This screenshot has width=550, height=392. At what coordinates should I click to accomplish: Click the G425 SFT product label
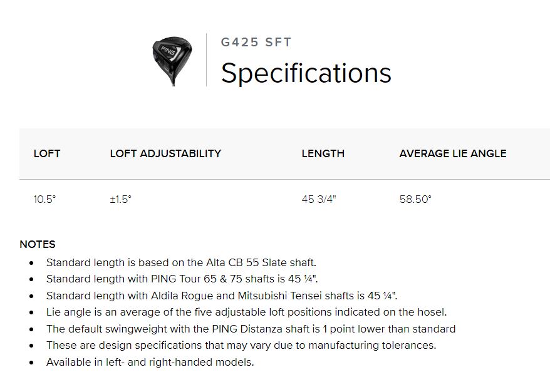(x=256, y=43)
